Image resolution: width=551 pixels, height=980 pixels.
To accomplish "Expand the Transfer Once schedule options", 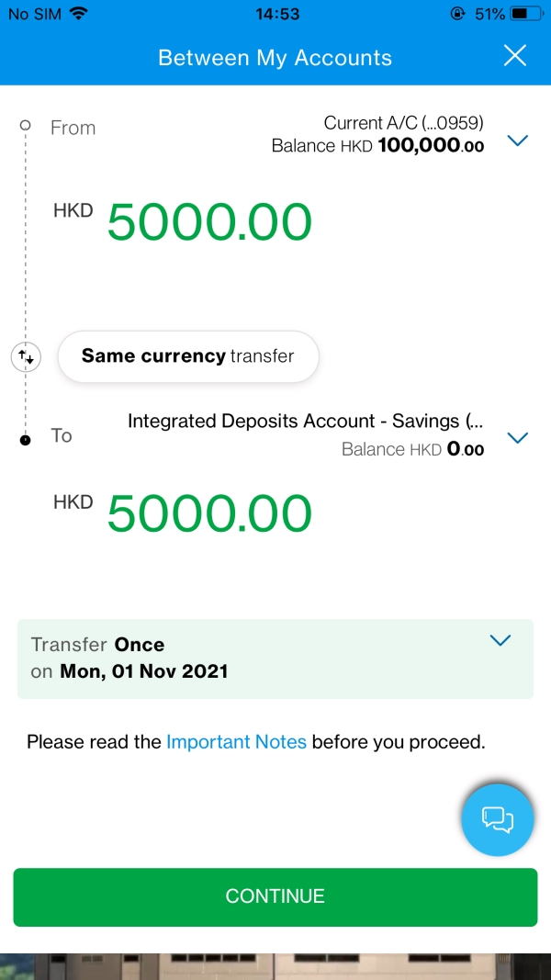I will click(x=500, y=640).
